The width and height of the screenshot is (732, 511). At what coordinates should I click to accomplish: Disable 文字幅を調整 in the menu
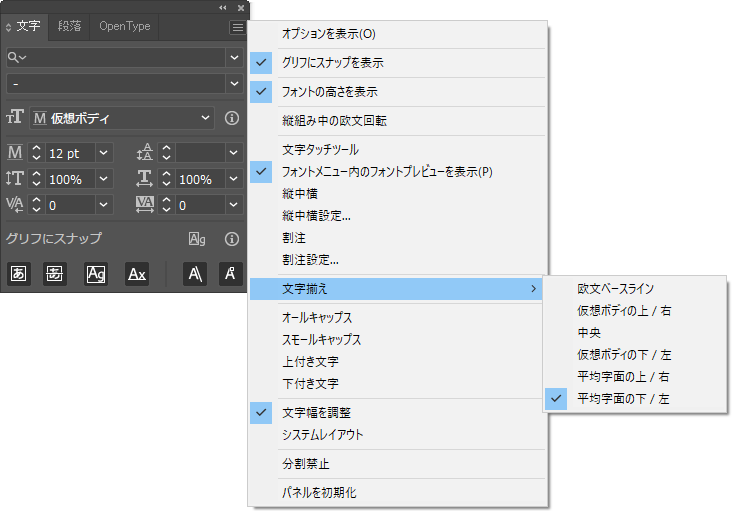pos(316,412)
